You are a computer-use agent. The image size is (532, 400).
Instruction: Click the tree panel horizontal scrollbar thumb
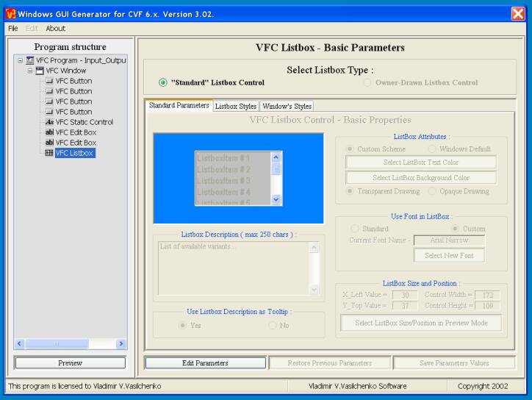[x=57, y=343]
